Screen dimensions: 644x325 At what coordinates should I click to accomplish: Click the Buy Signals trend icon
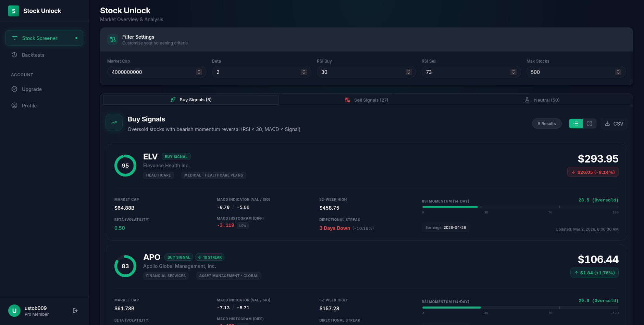coord(114,122)
